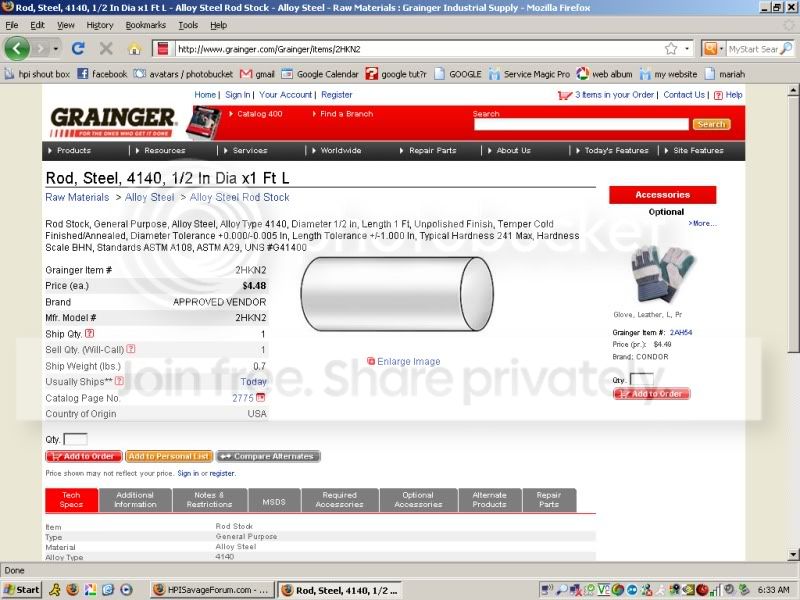Expand the Services navigation menu
This screenshot has width=800, height=600.
(245, 151)
